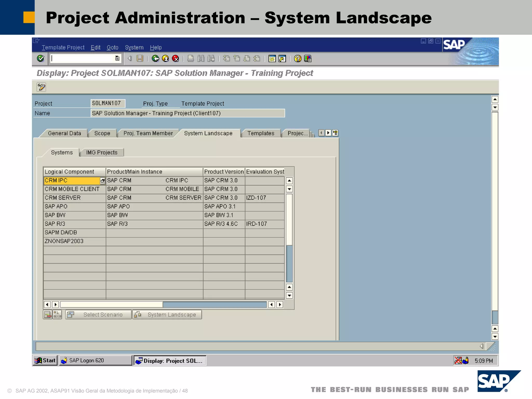532x399 pixels.
Task: Click the Project field SOLMAN107
Action: (108, 103)
